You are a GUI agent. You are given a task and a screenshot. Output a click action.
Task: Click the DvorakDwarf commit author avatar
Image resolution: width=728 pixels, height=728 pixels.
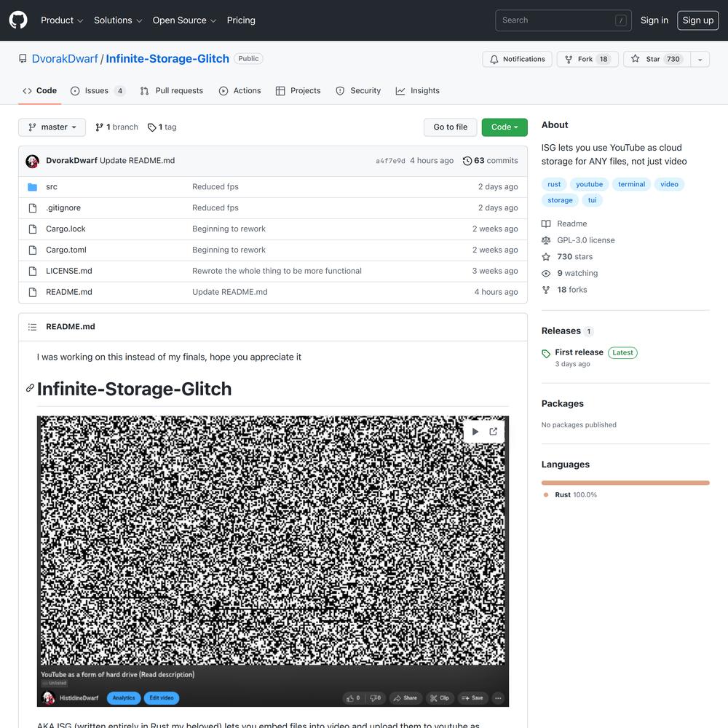coord(33,161)
